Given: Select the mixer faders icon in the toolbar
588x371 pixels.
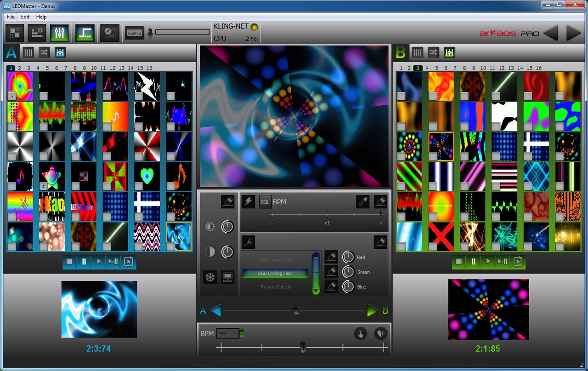Looking at the screenshot, I should [59, 33].
